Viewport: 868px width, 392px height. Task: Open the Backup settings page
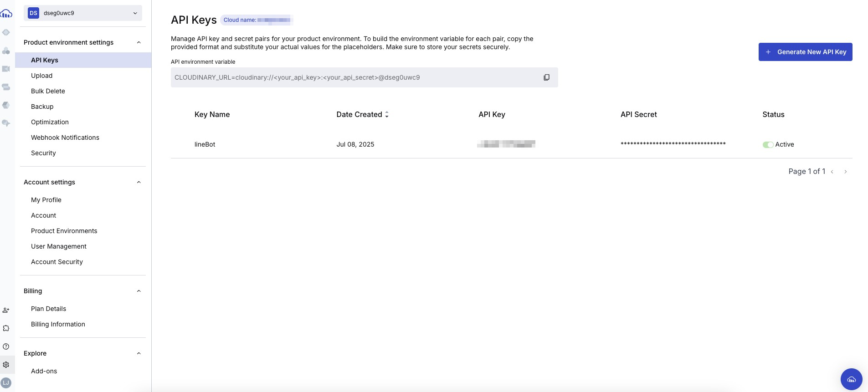coord(42,107)
